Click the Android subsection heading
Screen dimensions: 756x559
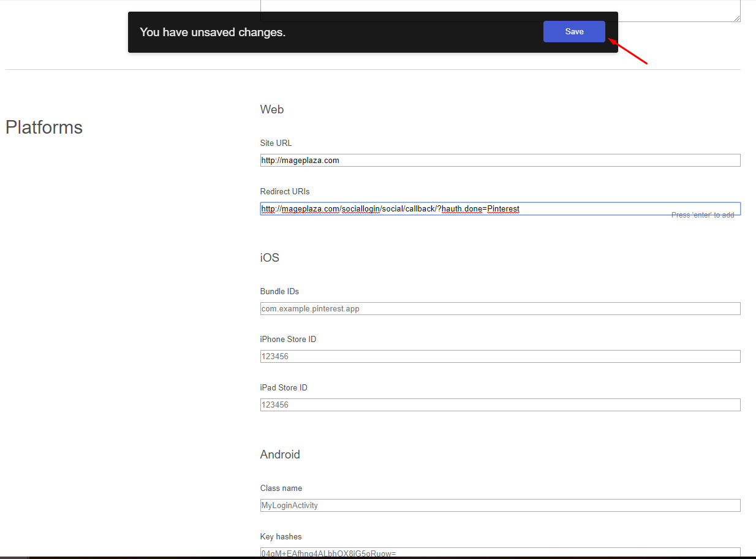[x=280, y=455]
